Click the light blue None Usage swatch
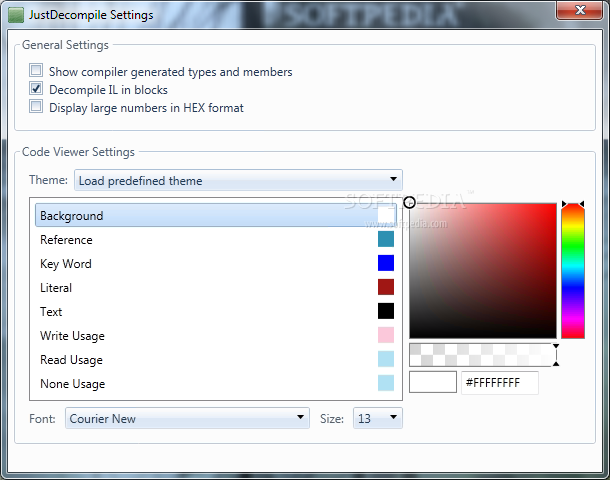The height and width of the screenshot is (480, 610). tap(386, 383)
